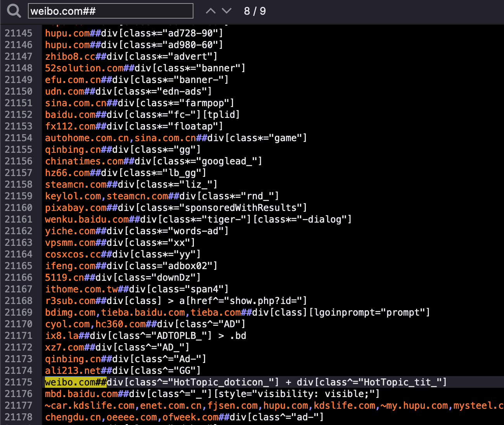Image resolution: width=504 pixels, height=425 pixels.
Task: Click the bdimg.com lgoinprompt filter line
Action: pyautogui.click(x=238, y=312)
